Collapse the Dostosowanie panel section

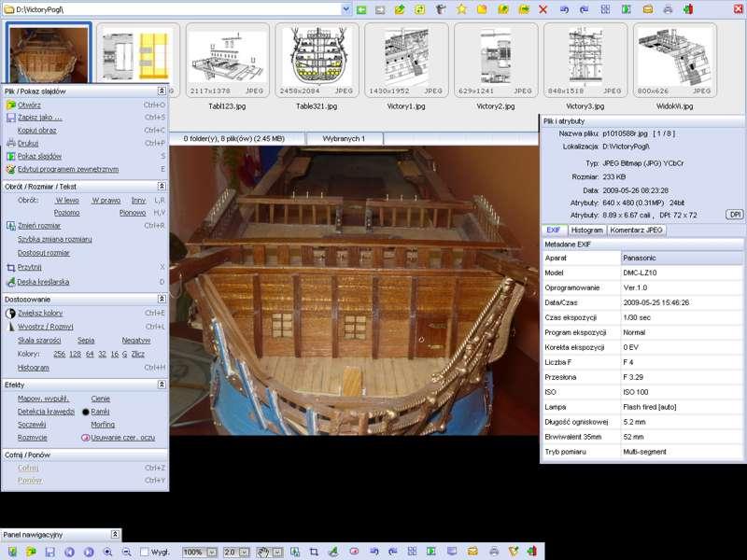162,299
